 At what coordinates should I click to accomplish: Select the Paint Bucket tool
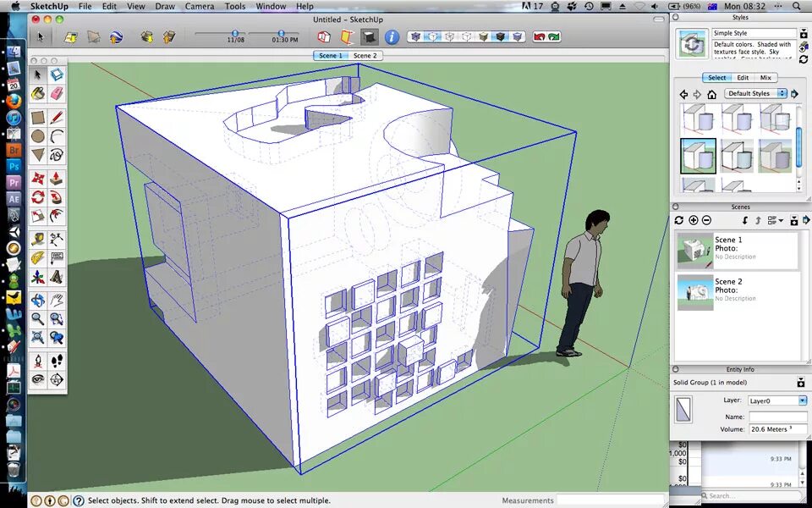tap(38, 94)
